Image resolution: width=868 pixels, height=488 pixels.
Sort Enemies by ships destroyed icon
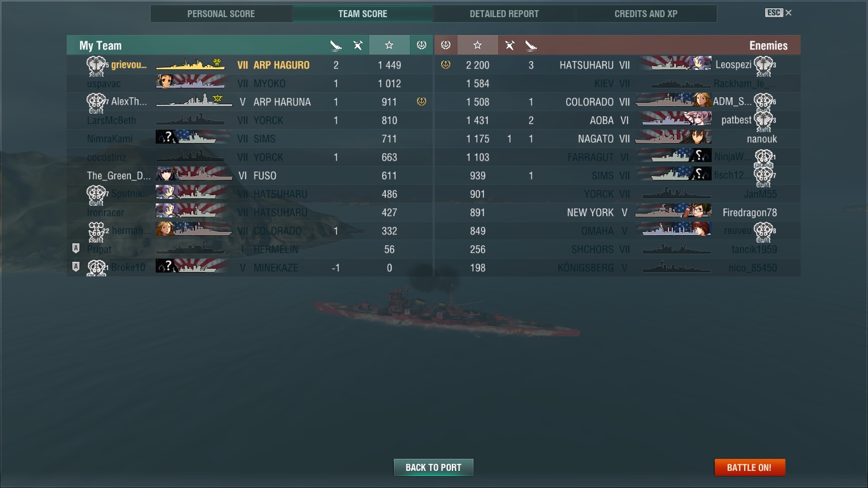coord(531,45)
